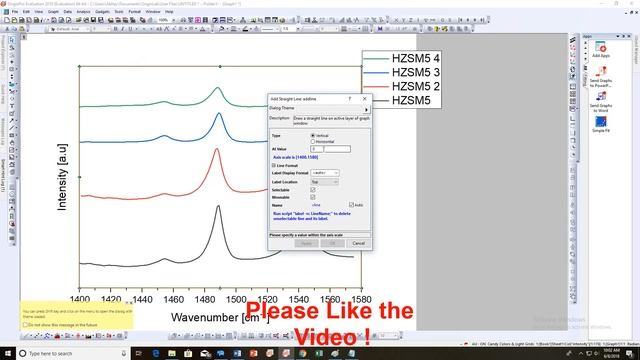Toggle Line Format checkbox
The height and width of the screenshot is (360, 640).
click(274, 166)
